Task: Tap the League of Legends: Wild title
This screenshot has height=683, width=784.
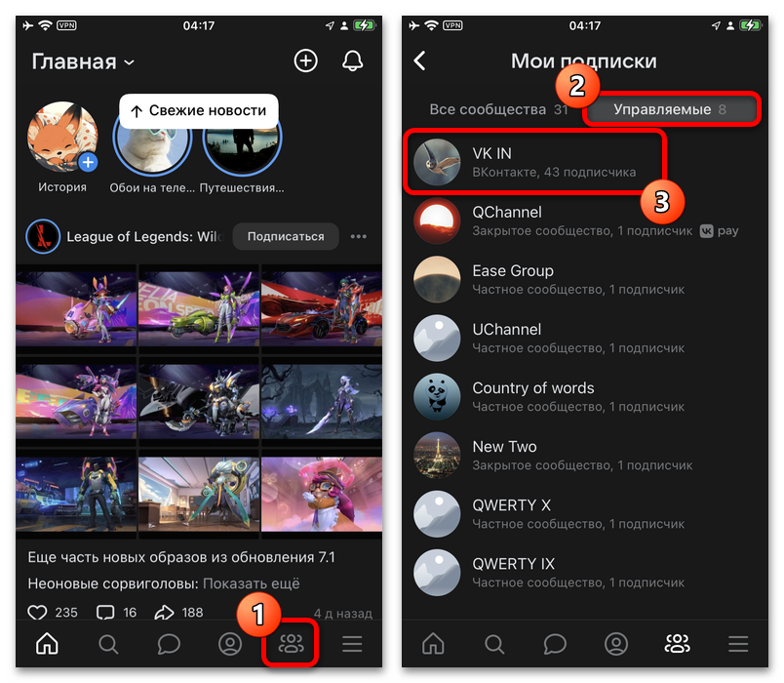Action: tap(145, 237)
